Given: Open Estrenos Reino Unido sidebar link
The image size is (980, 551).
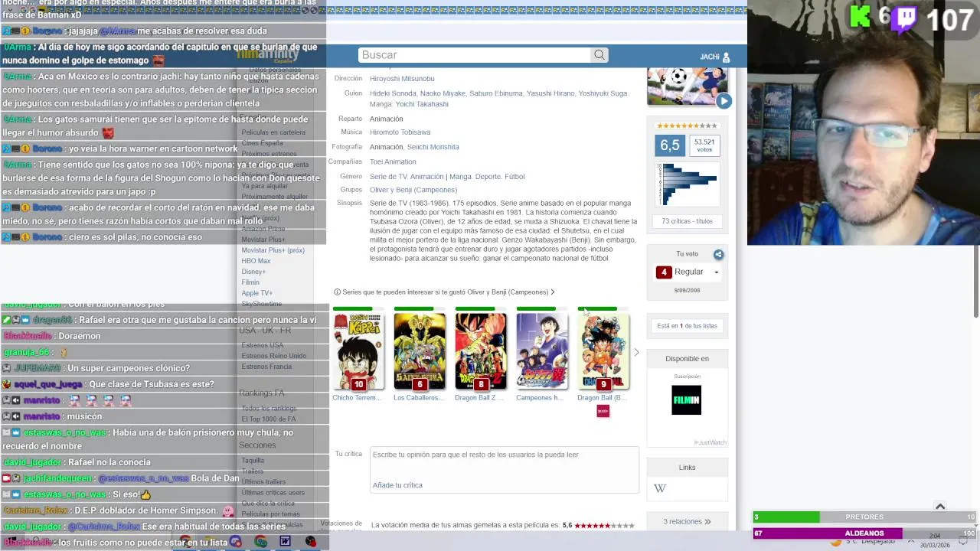Looking at the screenshot, I should [273, 356].
